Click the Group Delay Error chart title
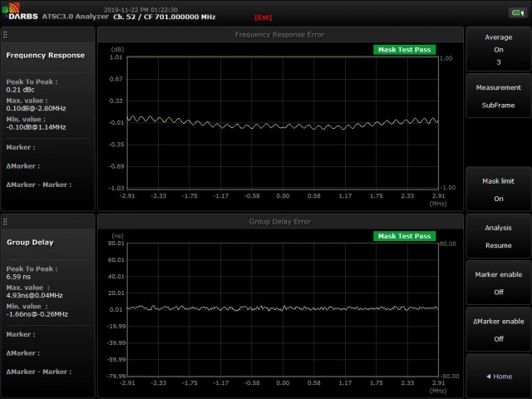Screen dimensions: 532x399 click(280, 222)
